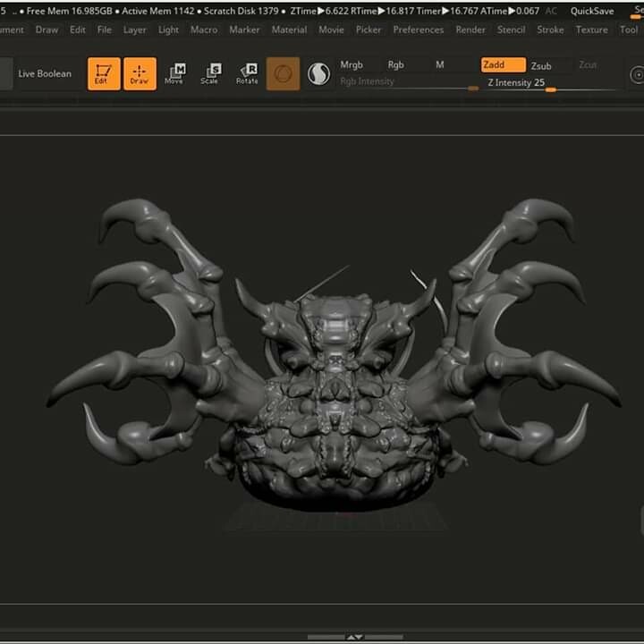Turn on Mrgb channel
644x644 pixels.
click(x=352, y=65)
